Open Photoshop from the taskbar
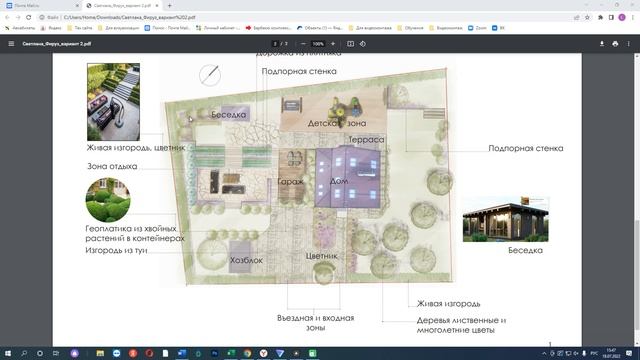640x360 pixels. [215, 353]
